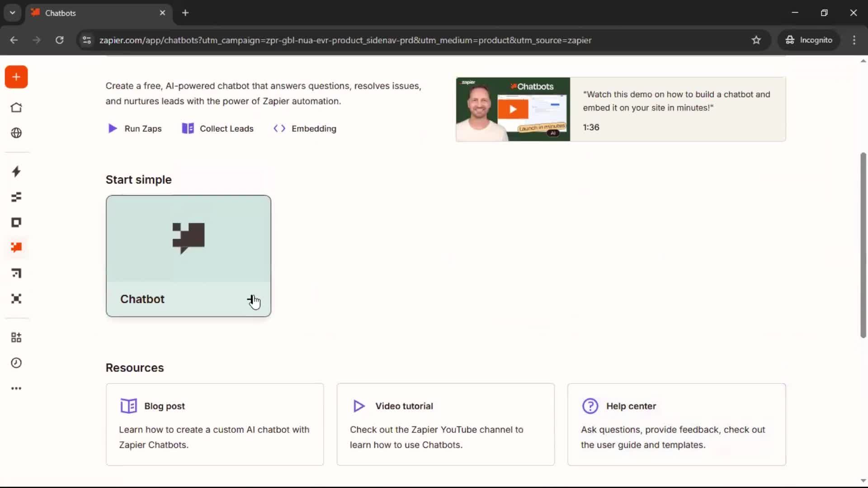Viewport: 868px width, 488px height.
Task: Click the orange Create plus button in sidebar
Action: [16, 77]
